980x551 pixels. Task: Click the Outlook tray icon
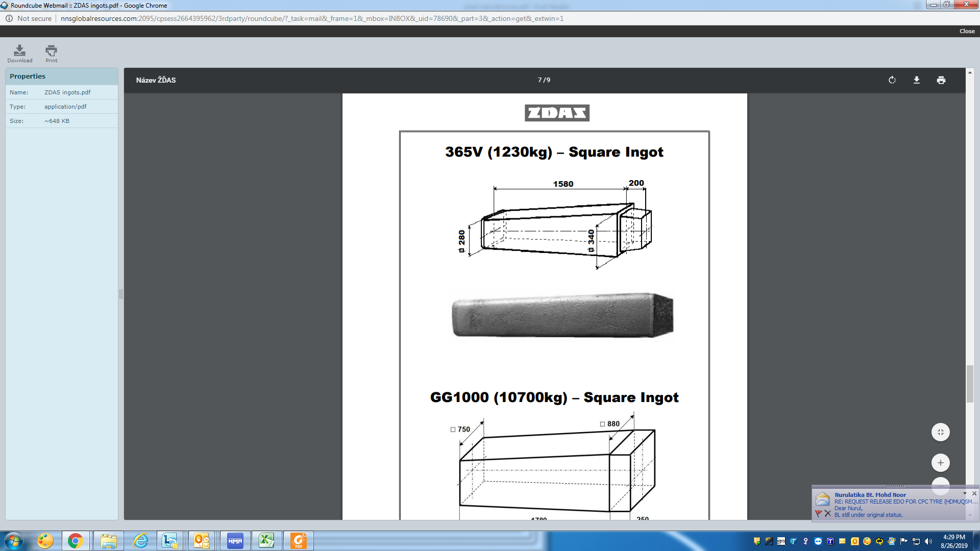click(855, 541)
